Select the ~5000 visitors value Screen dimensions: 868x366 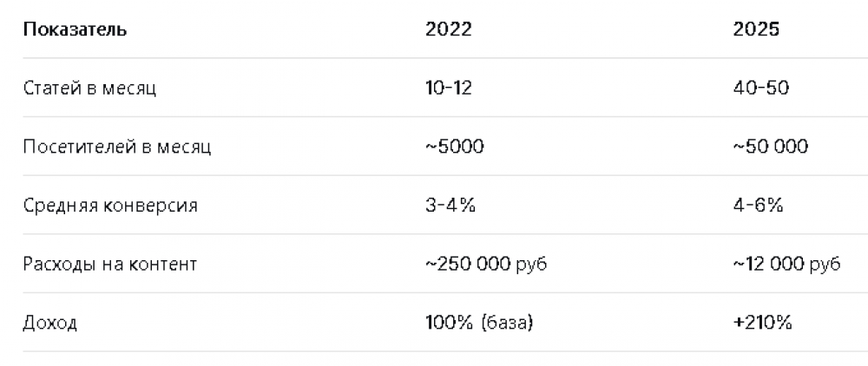pyautogui.click(x=455, y=147)
